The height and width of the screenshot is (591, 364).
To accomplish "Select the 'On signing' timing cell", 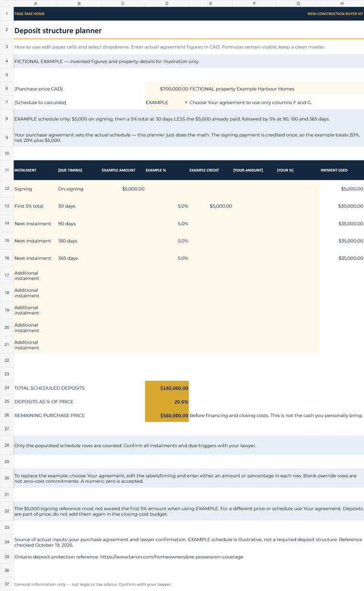I will click(x=79, y=189).
